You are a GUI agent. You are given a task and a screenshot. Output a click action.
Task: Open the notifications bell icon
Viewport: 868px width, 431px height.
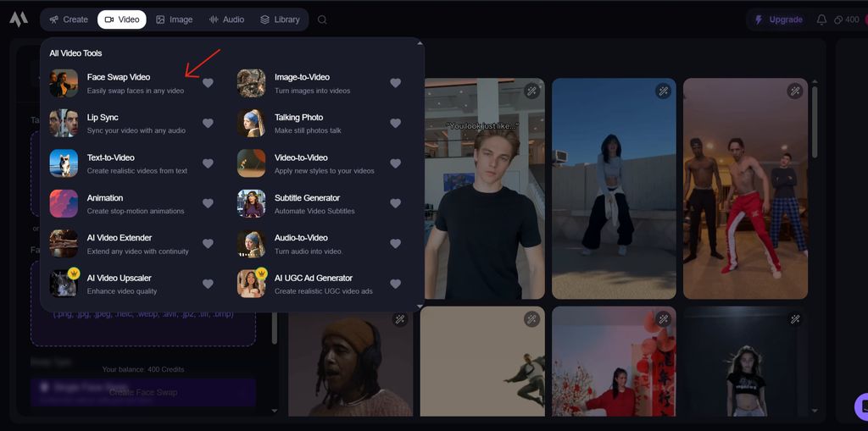point(821,19)
